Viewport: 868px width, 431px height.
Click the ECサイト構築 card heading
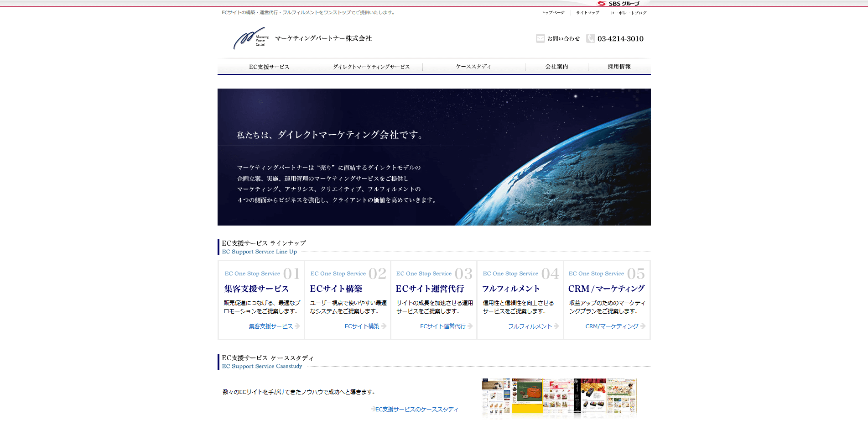coord(336,289)
